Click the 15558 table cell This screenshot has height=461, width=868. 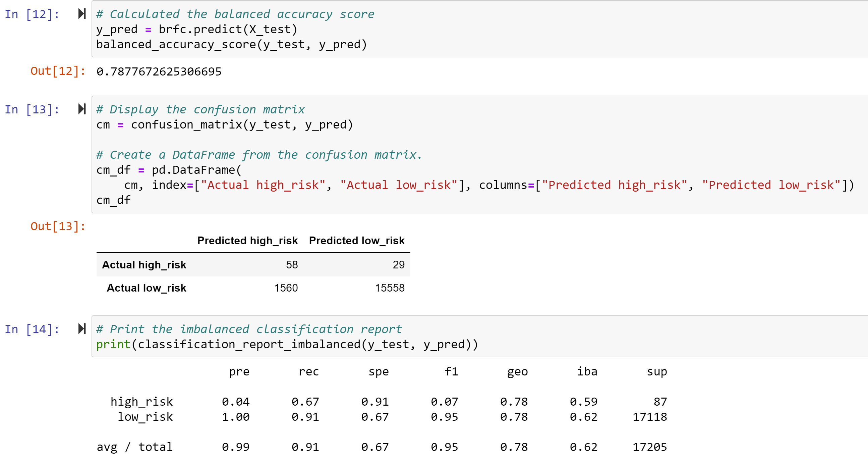390,288
